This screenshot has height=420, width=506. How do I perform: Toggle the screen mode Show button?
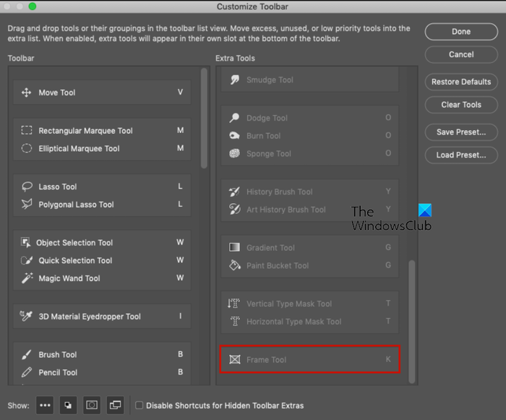click(x=116, y=406)
